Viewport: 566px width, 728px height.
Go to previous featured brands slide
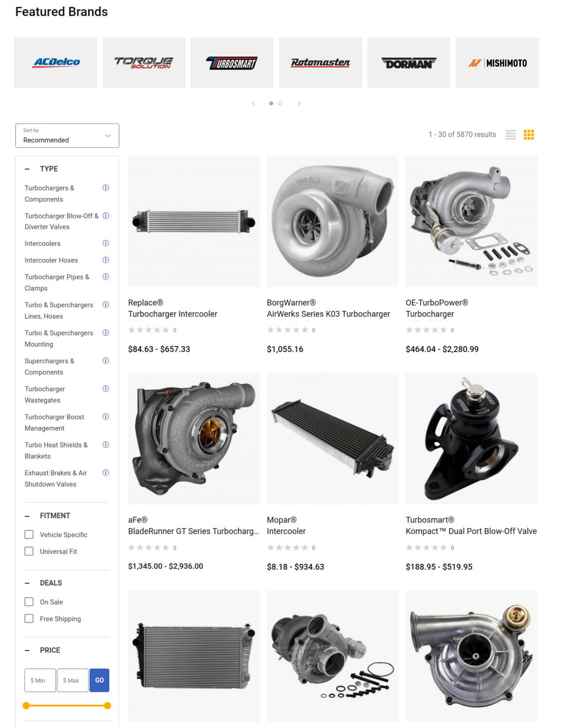click(254, 103)
